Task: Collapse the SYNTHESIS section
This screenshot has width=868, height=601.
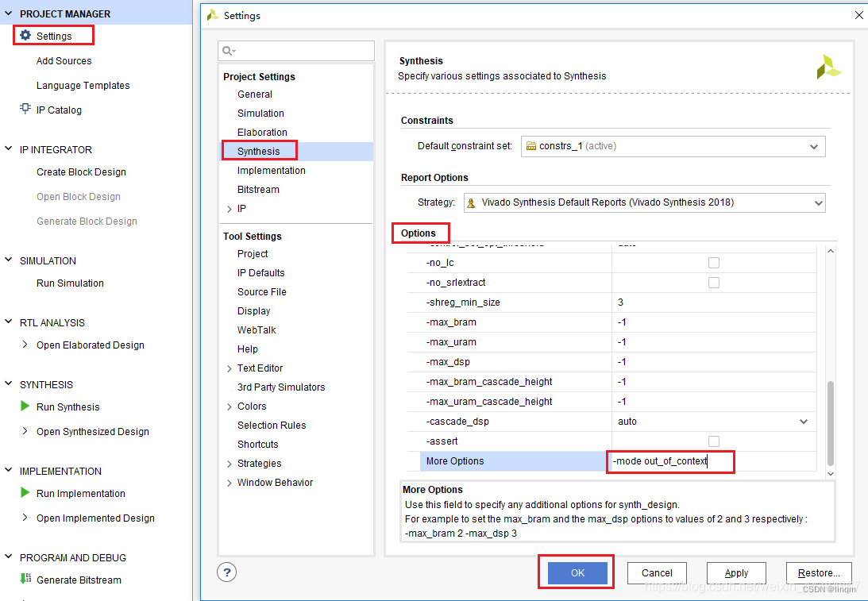Action: (8, 383)
